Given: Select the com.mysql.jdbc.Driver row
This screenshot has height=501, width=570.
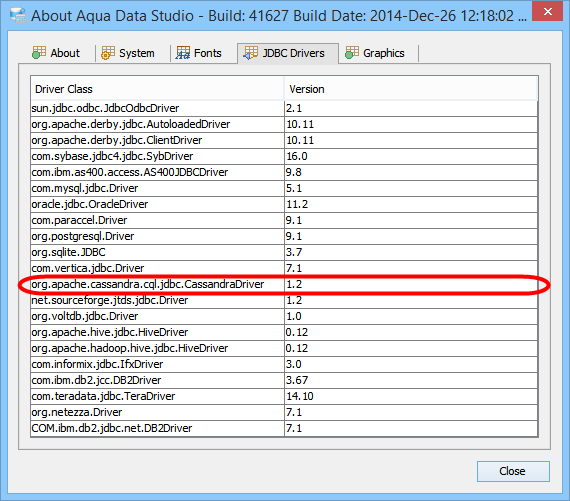Looking at the screenshot, I should (x=284, y=188).
